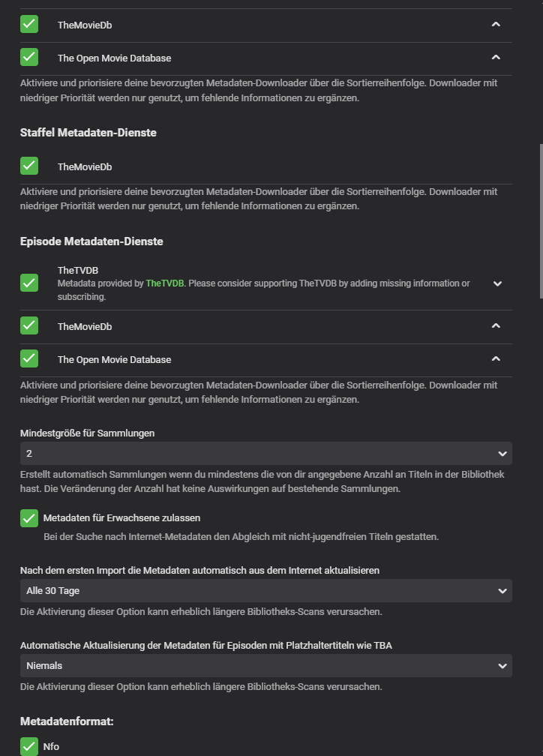Uncheck Metadaten für Erwachsene zulassen

[x=29, y=518]
